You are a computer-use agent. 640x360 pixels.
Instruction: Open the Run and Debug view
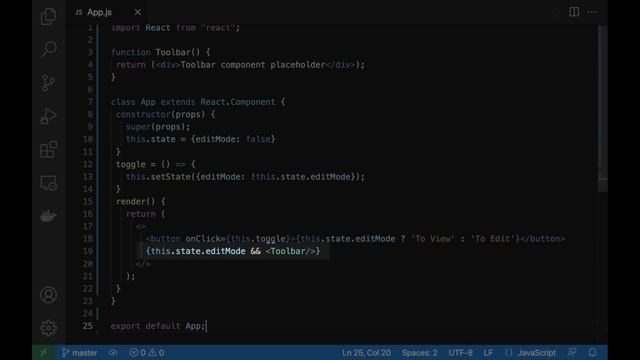pyautogui.click(x=49, y=116)
